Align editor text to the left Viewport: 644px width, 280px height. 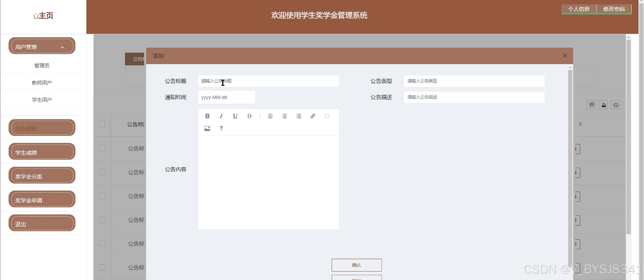click(x=270, y=116)
